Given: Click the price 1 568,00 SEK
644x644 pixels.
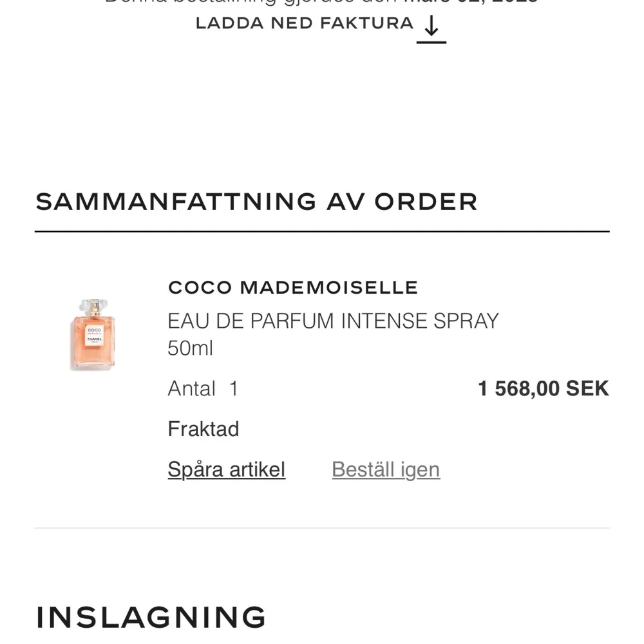Looking at the screenshot, I should [543, 388].
